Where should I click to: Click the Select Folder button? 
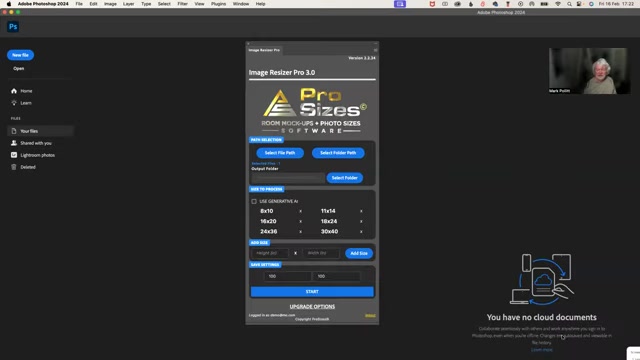344,178
